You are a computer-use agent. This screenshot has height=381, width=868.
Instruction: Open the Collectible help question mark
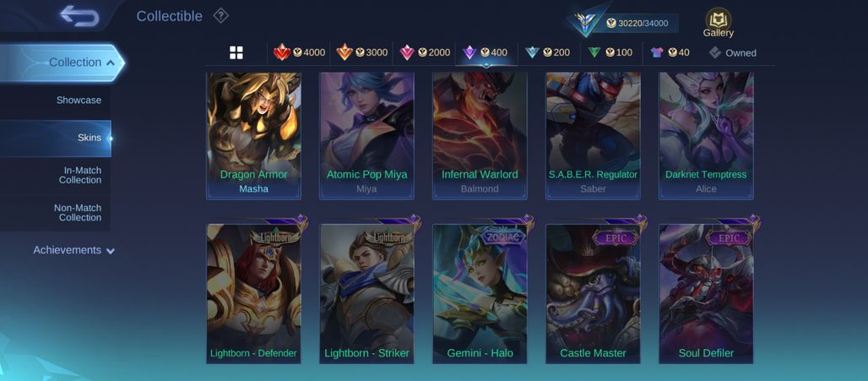tap(221, 16)
